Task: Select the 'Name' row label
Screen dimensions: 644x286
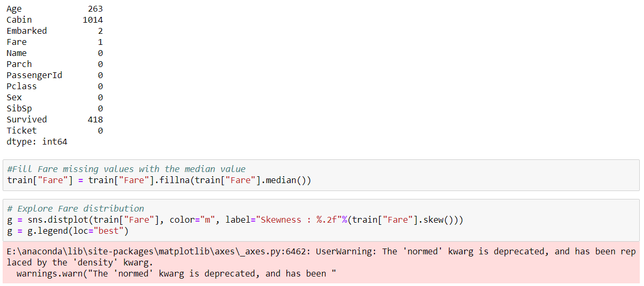Action: coord(16,53)
